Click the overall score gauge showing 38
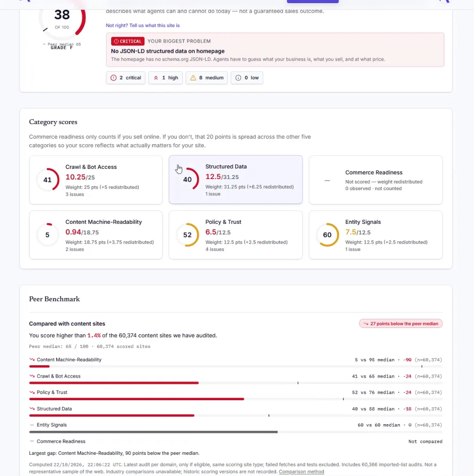474x476 pixels. [62, 20]
